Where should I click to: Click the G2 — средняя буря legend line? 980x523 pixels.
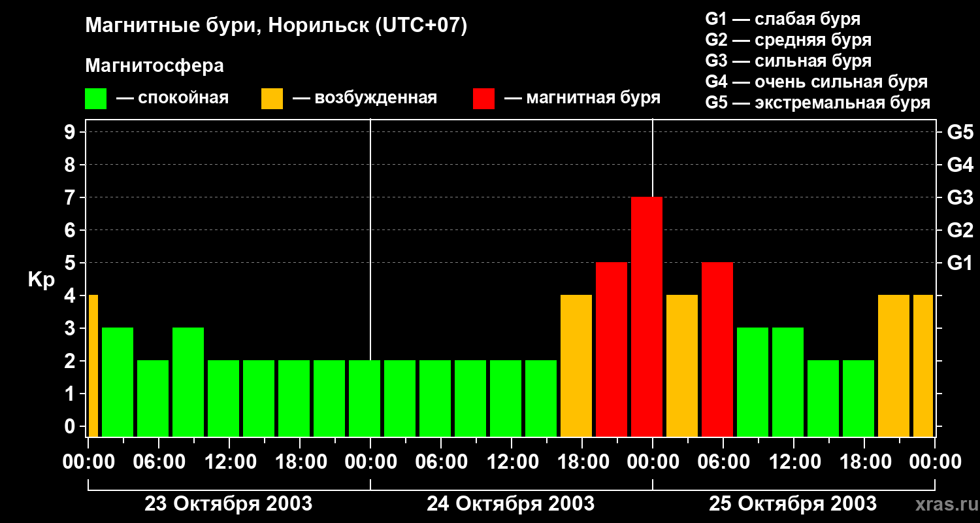[788, 40]
